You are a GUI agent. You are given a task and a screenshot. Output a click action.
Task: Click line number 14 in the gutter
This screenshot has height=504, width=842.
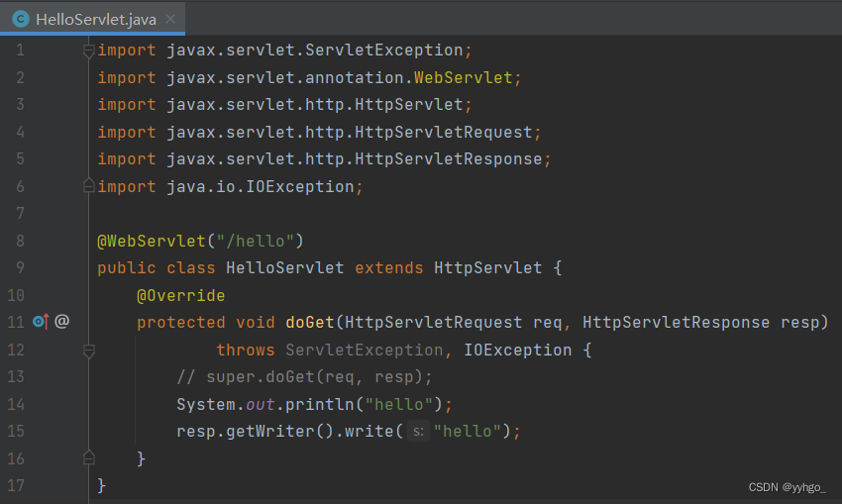pyautogui.click(x=16, y=404)
